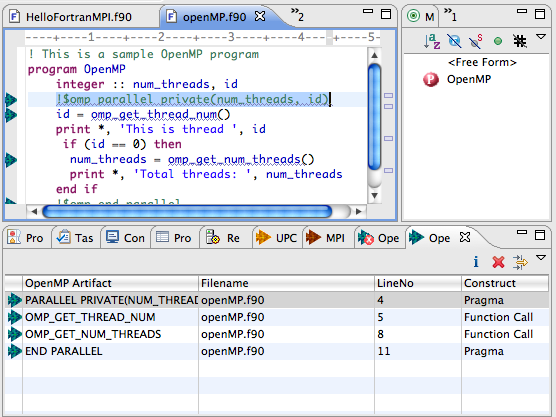The width and height of the screenshot is (556, 417).
Task: Open the outline view menu dropdown
Action: click(541, 37)
